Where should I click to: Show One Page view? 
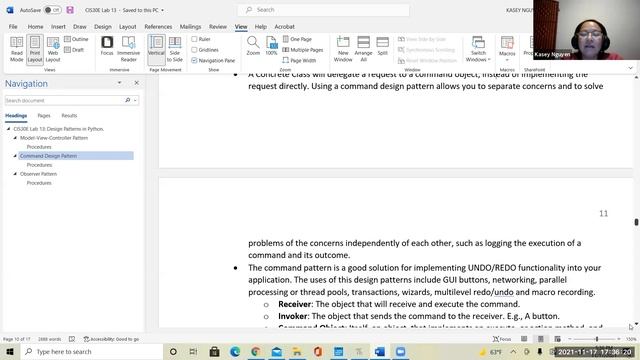297,39
